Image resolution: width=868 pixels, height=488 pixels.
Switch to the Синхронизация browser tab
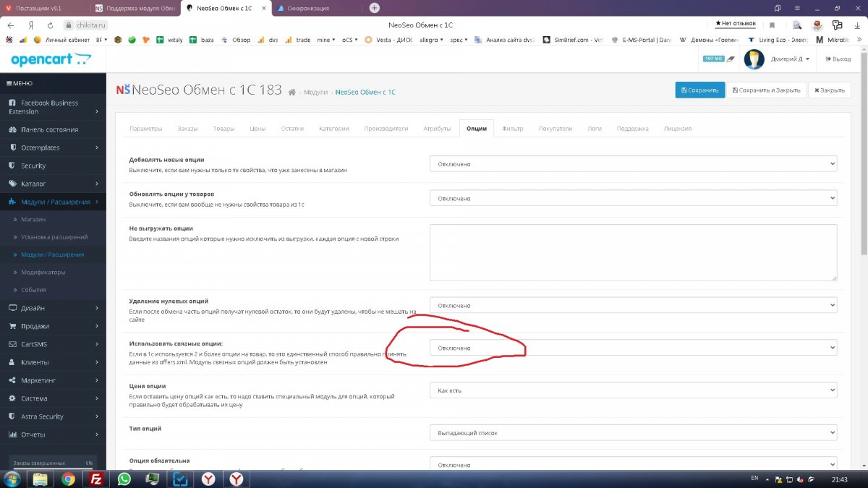(x=316, y=8)
